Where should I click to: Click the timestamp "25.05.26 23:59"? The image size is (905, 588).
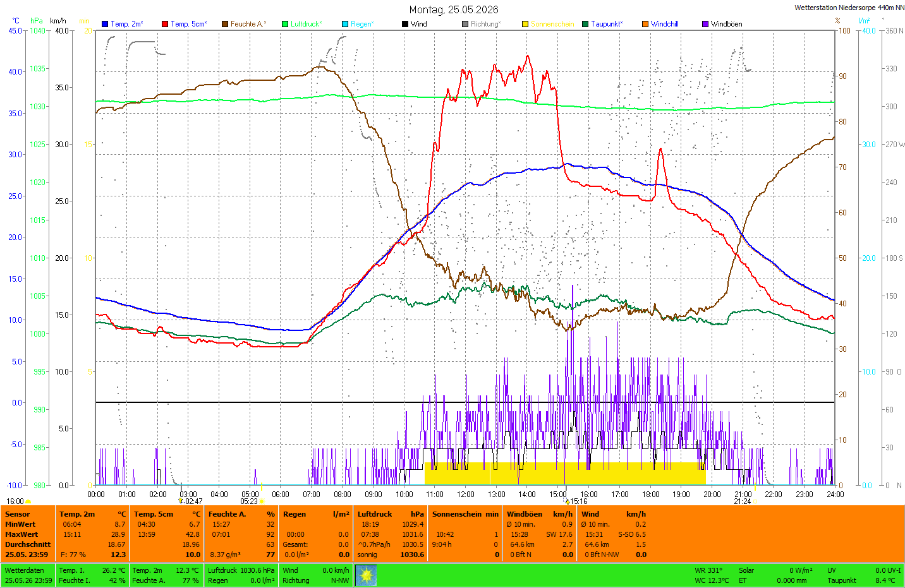(28, 580)
